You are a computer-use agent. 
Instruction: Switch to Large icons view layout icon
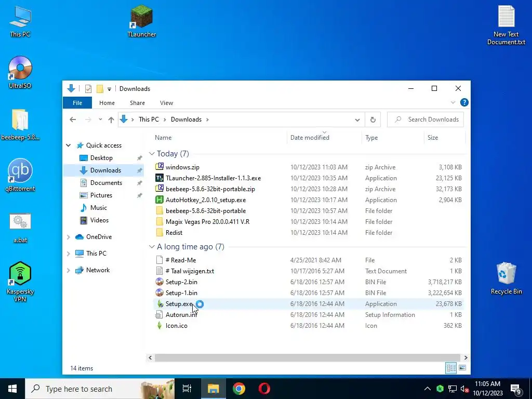pyautogui.click(x=462, y=368)
